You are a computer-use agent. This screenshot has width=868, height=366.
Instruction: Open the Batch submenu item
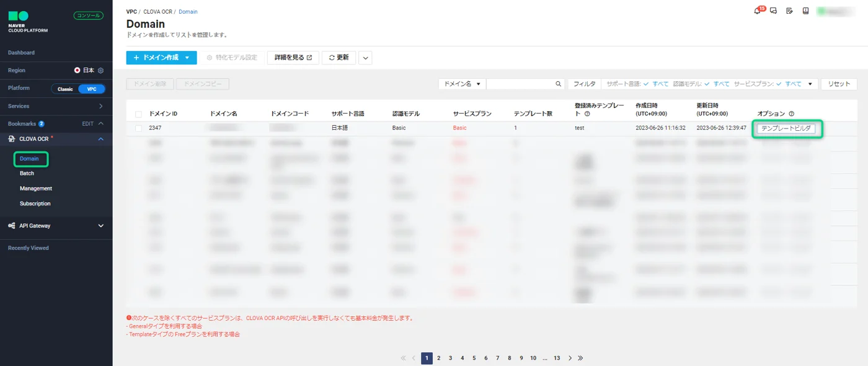[27, 174]
